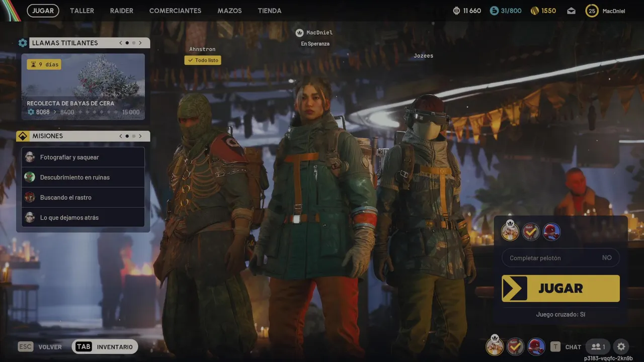Click the Descubrimiento en ruinas trader portrait
The height and width of the screenshot is (362, 644).
tap(30, 177)
